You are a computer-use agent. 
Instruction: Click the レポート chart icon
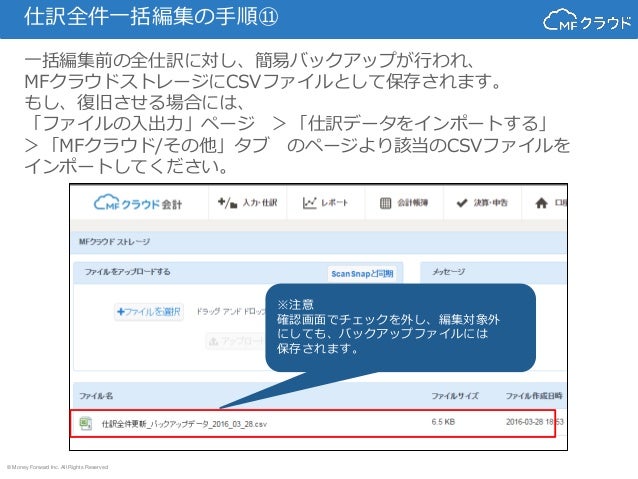tap(309, 203)
